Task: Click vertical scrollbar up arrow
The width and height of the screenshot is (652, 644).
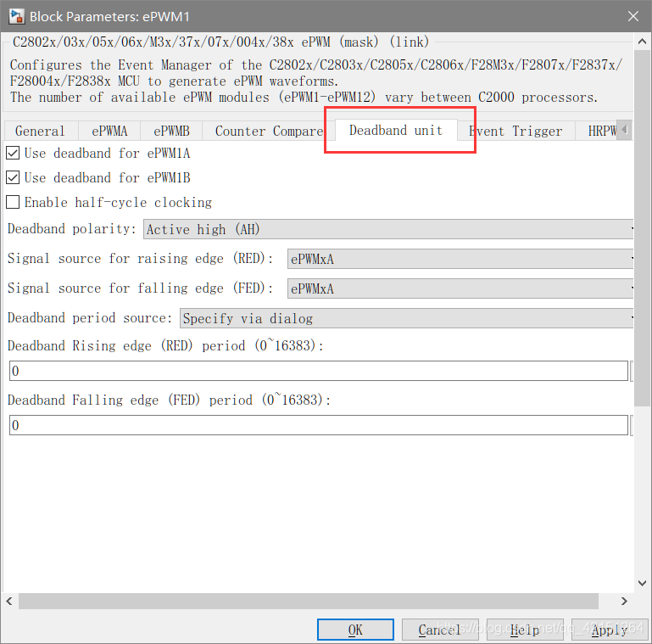Action: pos(642,42)
